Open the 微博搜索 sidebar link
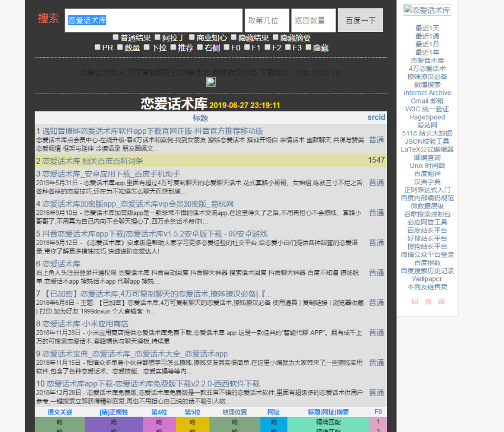 [x=427, y=84]
